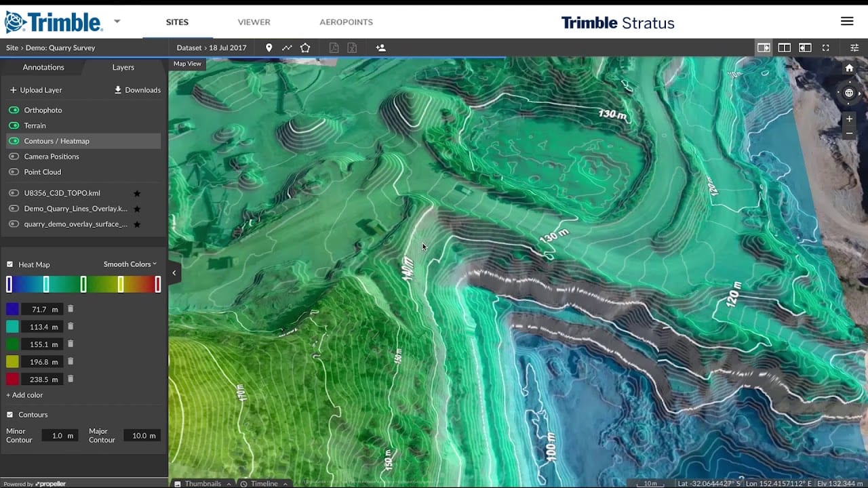The height and width of the screenshot is (488, 868).
Task: Click the spreadsheet export icon
Action: pyautogui.click(x=352, y=48)
